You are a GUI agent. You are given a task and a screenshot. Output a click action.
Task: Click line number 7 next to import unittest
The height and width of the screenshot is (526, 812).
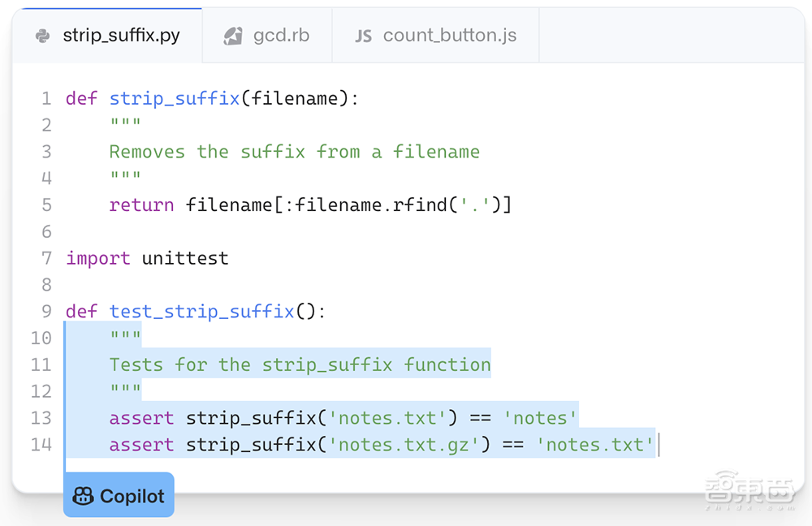[x=46, y=257]
